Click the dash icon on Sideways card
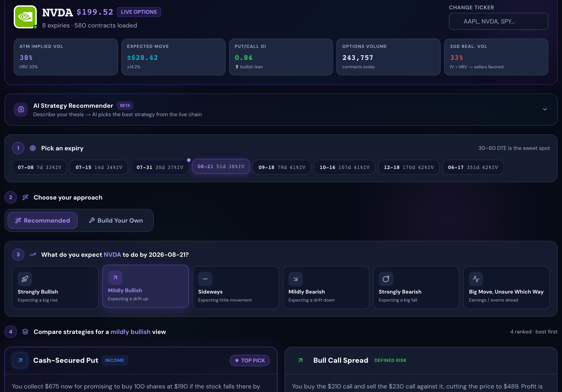This screenshot has height=392, width=562. (x=205, y=279)
